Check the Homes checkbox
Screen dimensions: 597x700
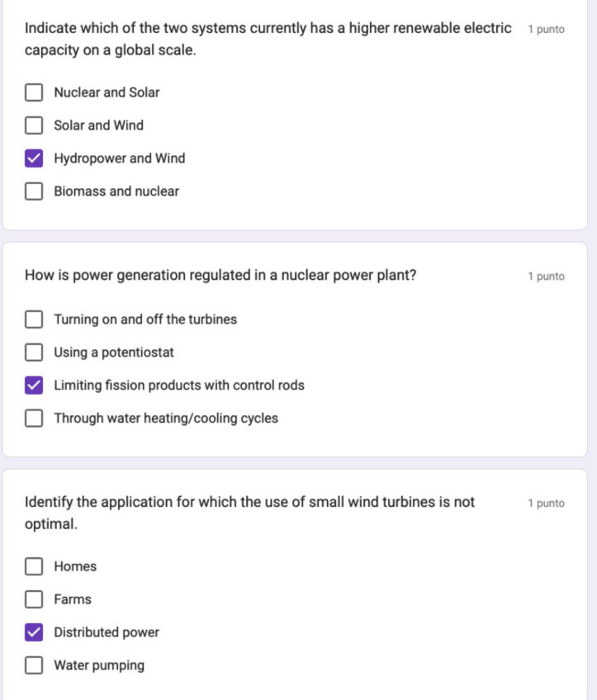pyautogui.click(x=34, y=566)
